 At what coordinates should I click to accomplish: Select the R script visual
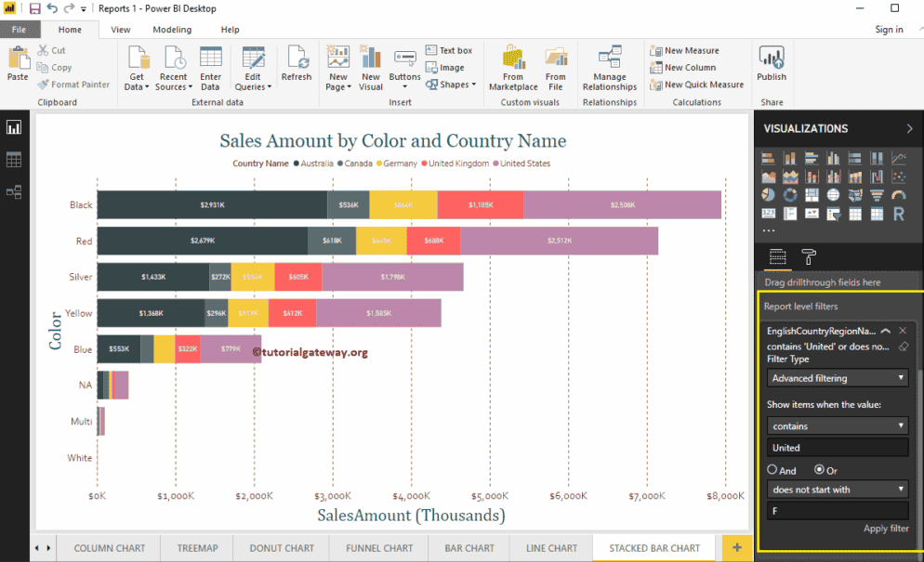click(899, 214)
